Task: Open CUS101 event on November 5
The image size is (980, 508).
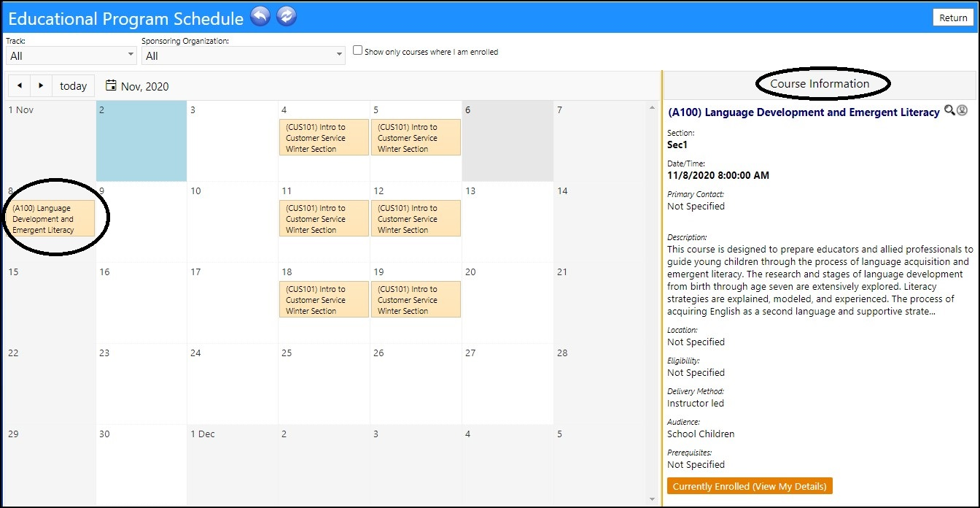Action: pyautogui.click(x=416, y=137)
